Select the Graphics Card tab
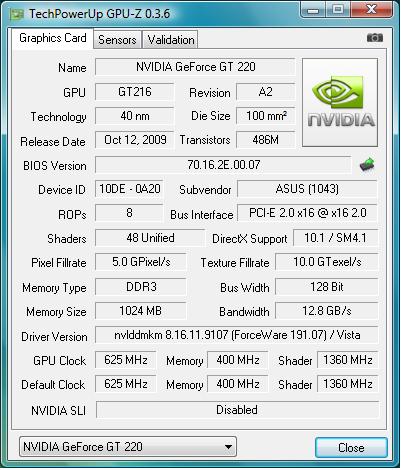The height and width of the screenshot is (470, 402). pos(53,38)
